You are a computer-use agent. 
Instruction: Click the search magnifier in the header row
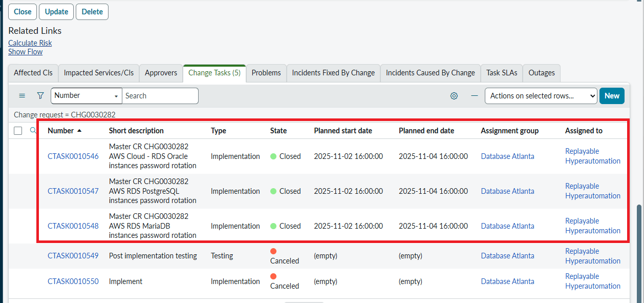tap(33, 130)
